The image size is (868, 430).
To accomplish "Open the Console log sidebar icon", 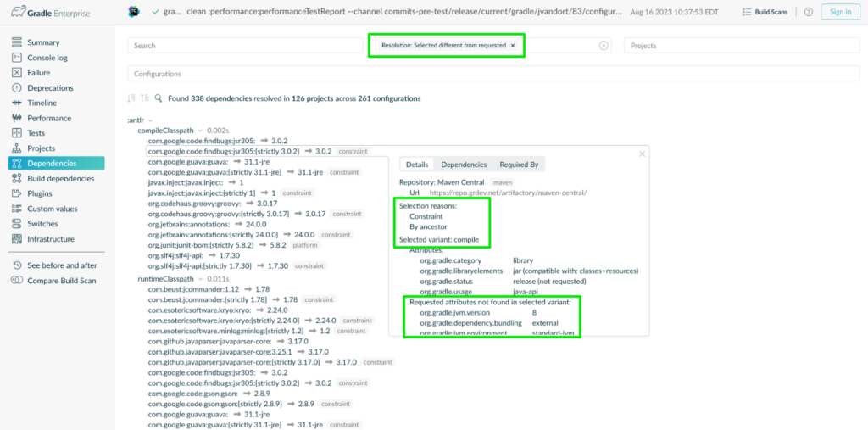I will (17, 58).
